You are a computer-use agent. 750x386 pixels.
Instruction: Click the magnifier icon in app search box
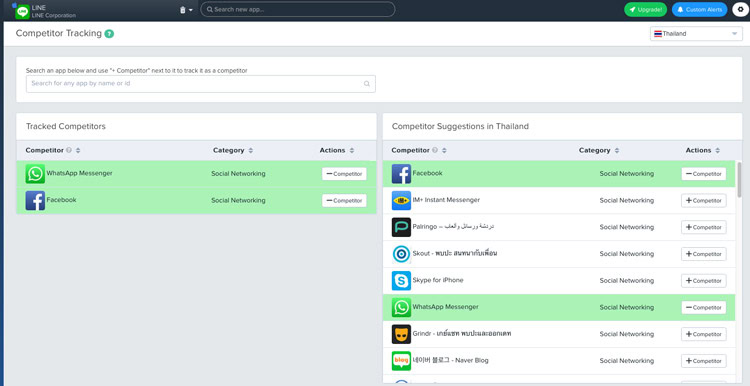point(367,84)
